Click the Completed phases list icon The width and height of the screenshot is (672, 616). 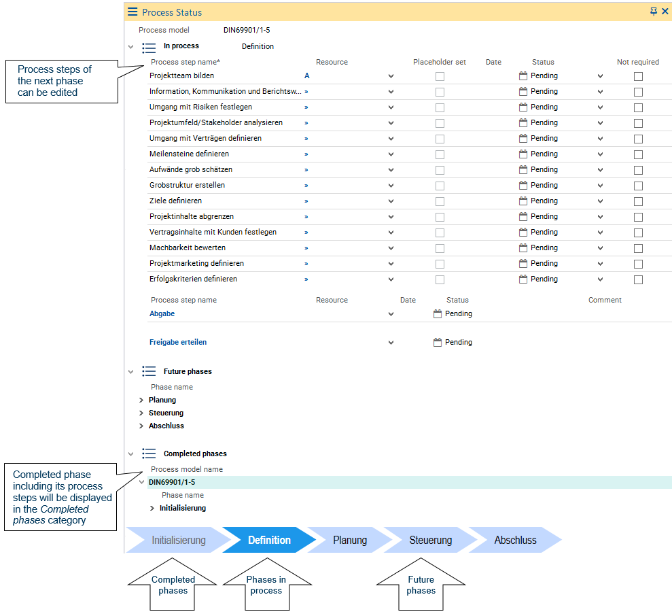pos(149,454)
